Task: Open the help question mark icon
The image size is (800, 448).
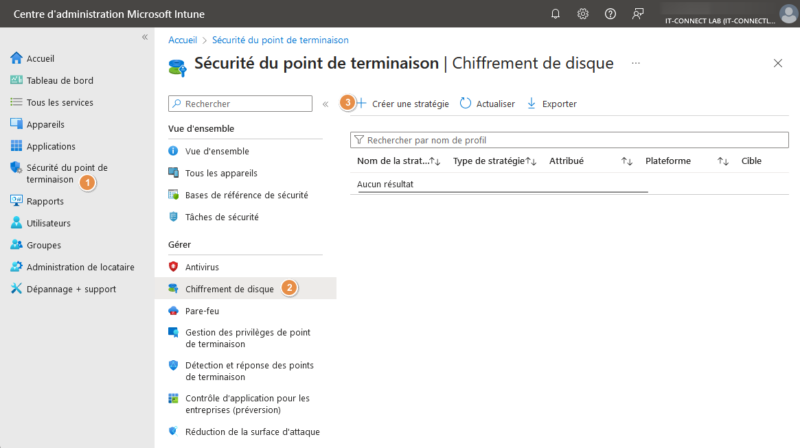Action: tap(610, 14)
